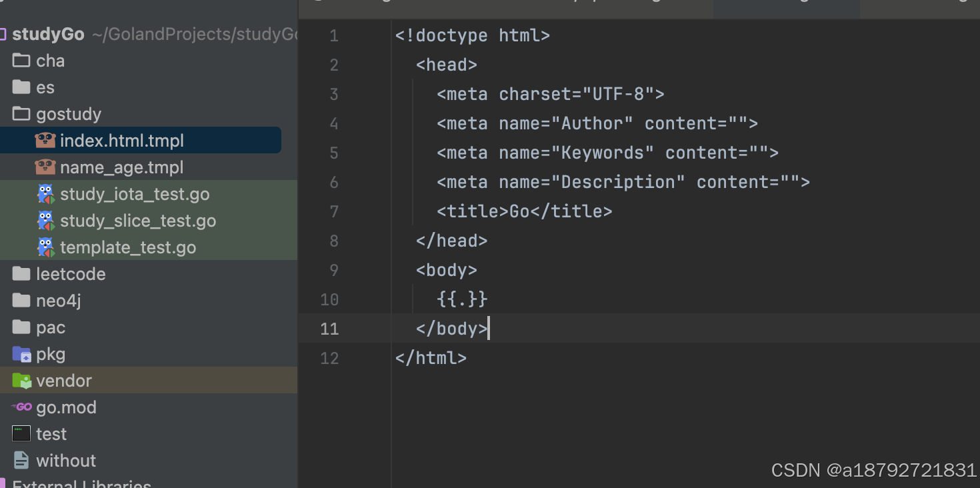Click the GO icon beside go.mod
This screenshot has width=980, height=488.
click(21, 407)
